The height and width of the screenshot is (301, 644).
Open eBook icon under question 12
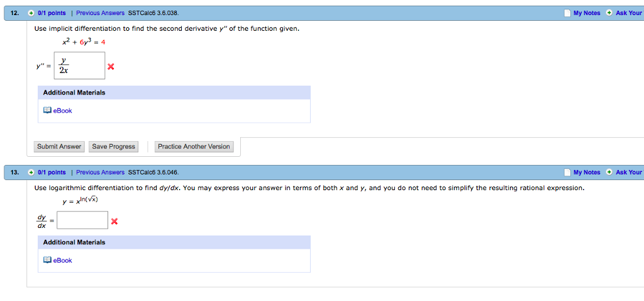pyautogui.click(x=47, y=110)
